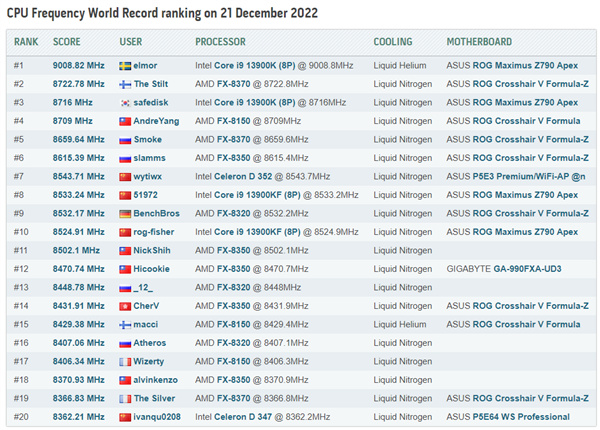Click FX-8320 processor in BenchBros row
Screen dimensions: 600x430
(x=233, y=213)
